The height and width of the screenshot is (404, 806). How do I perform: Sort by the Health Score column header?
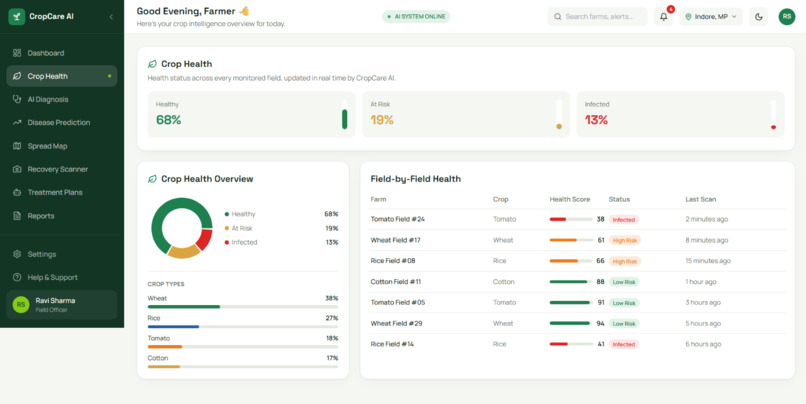point(570,199)
